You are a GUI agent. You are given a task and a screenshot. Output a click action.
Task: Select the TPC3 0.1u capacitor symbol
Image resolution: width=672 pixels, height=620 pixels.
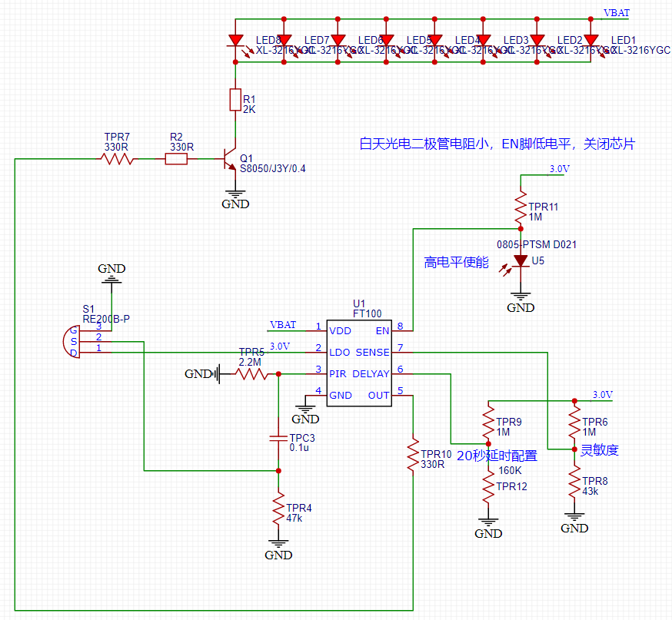tap(278, 438)
